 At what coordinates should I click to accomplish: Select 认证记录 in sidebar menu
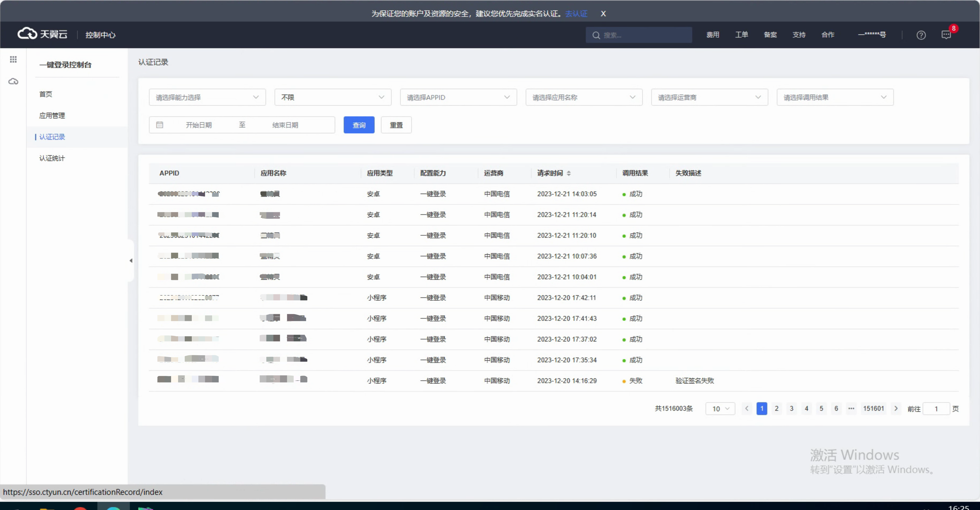tap(52, 137)
